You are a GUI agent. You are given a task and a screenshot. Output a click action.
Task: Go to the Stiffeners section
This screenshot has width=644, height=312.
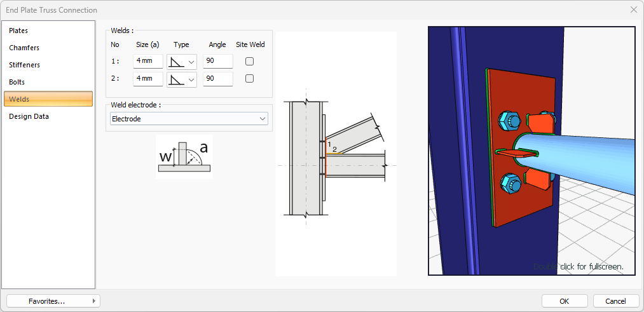pos(24,65)
